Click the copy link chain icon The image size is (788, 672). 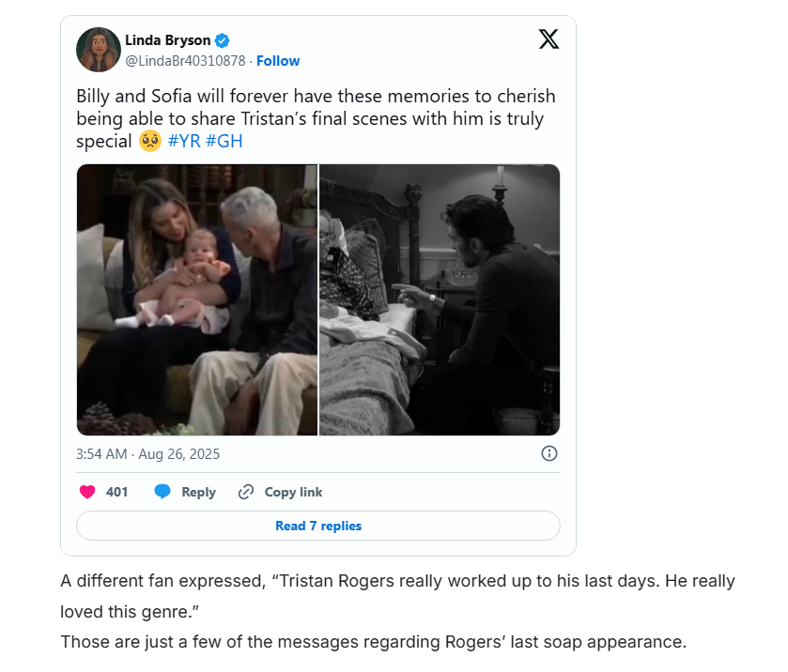coord(246,492)
